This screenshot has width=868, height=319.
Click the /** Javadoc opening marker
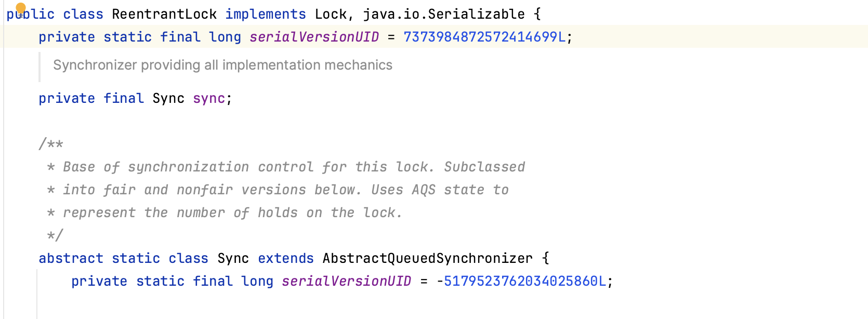pyautogui.click(x=51, y=144)
